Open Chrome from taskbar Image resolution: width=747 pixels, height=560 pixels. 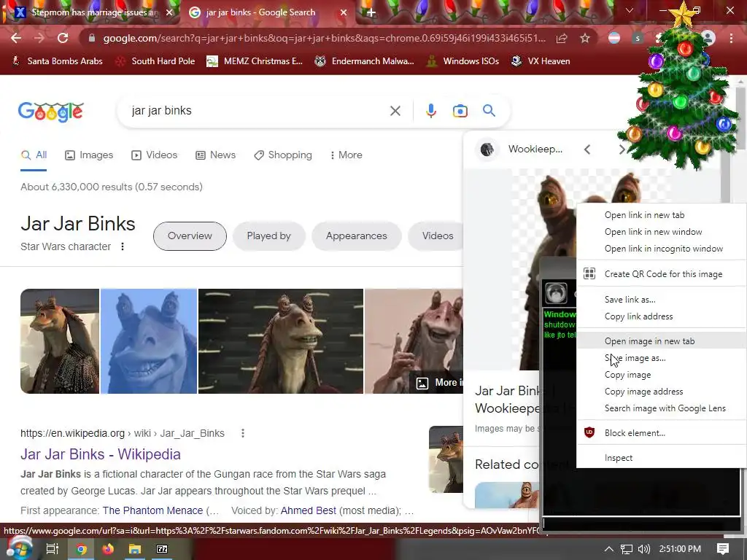pos(82,549)
